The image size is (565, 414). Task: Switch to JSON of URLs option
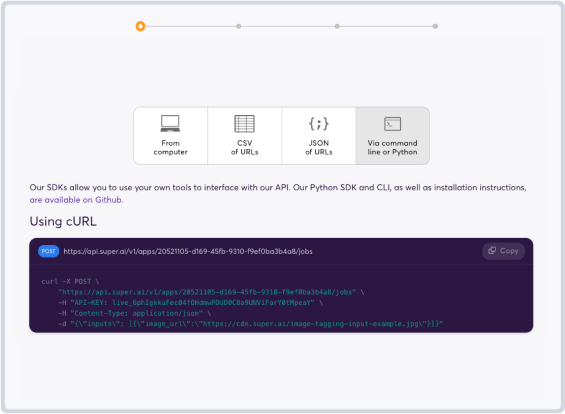[x=319, y=136]
